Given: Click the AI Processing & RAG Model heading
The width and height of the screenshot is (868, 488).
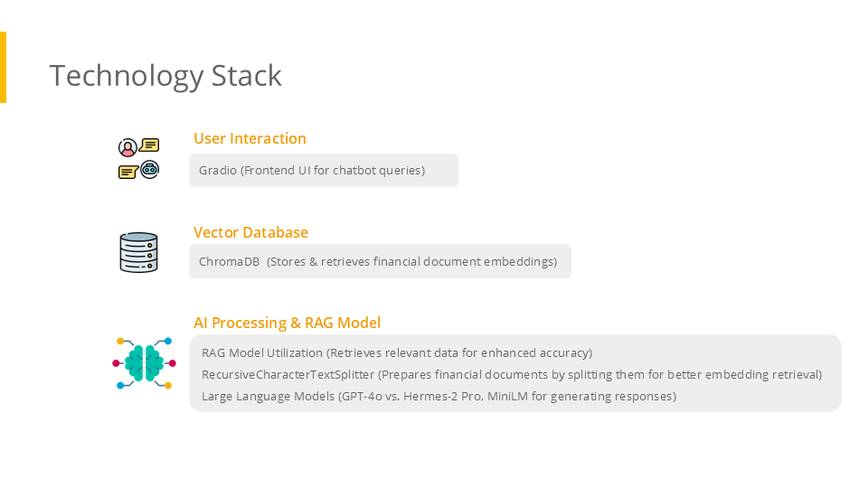Looking at the screenshot, I should pyautogui.click(x=287, y=323).
